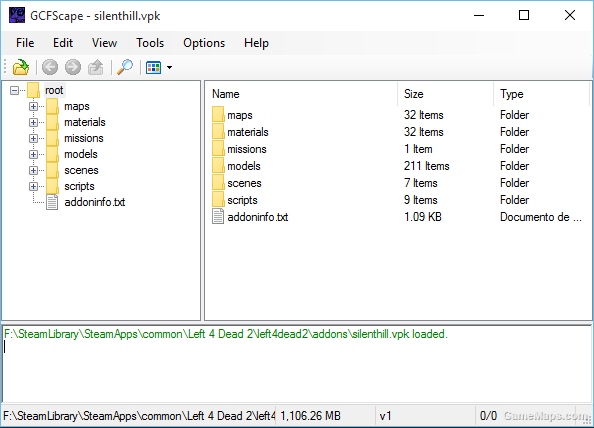Screen dimensions: 594x428
Task: Select scenes in the folder tree
Action: point(81,170)
